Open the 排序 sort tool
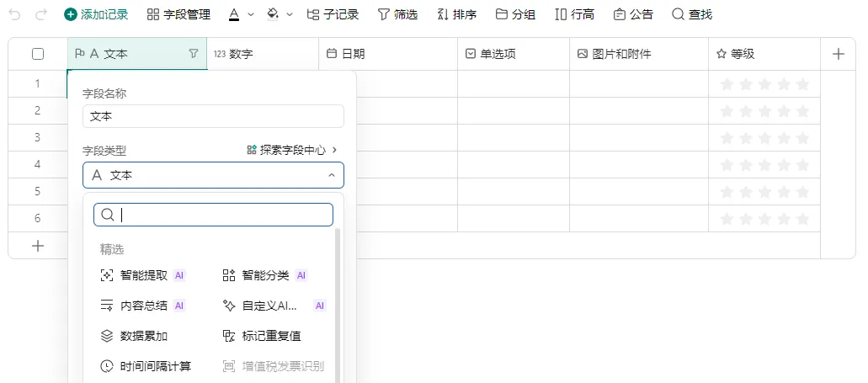The width and height of the screenshot is (868, 383). click(x=456, y=15)
